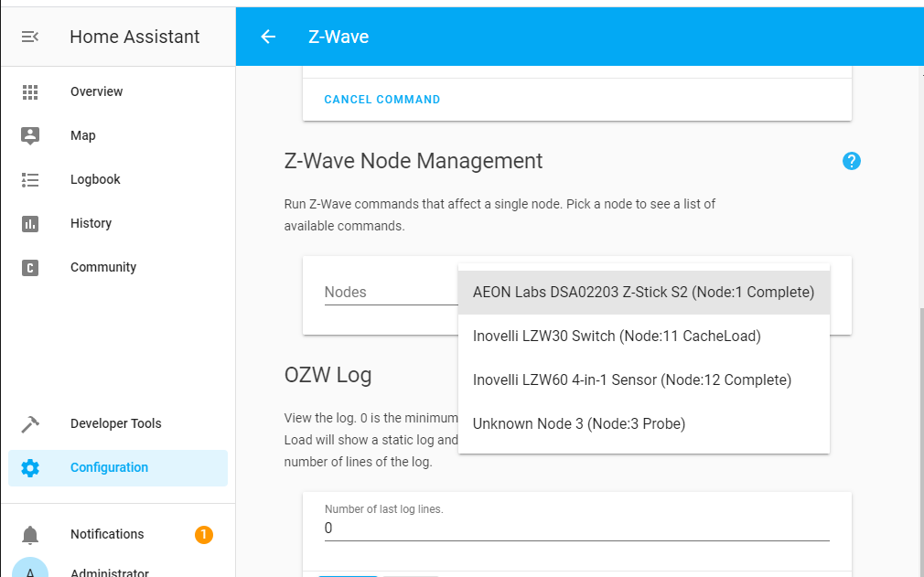The width and height of the screenshot is (924, 577).
Task: Select the History menu label
Action: [91, 223]
